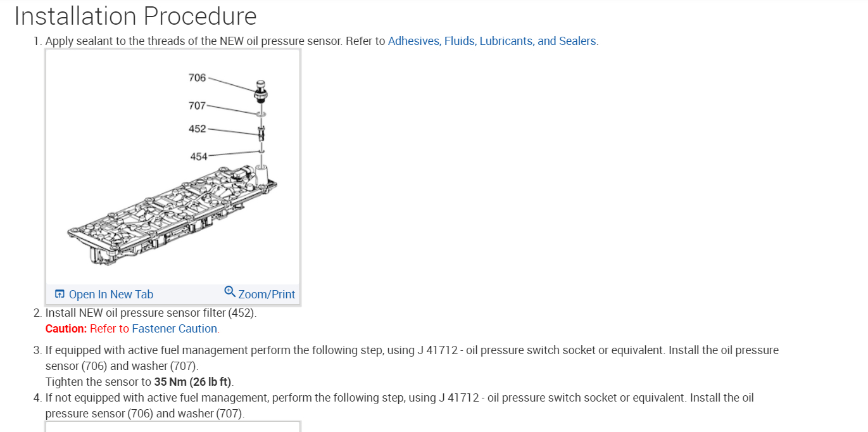This screenshot has height=432, width=868.
Task: Click the Installation Procedure heading
Action: [x=135, y=16]
